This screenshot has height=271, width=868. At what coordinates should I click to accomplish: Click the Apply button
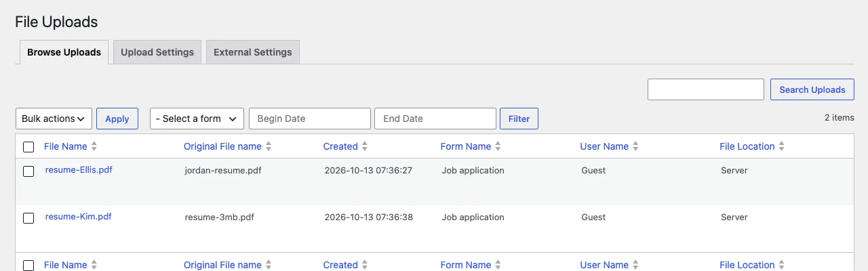[117, 119]
